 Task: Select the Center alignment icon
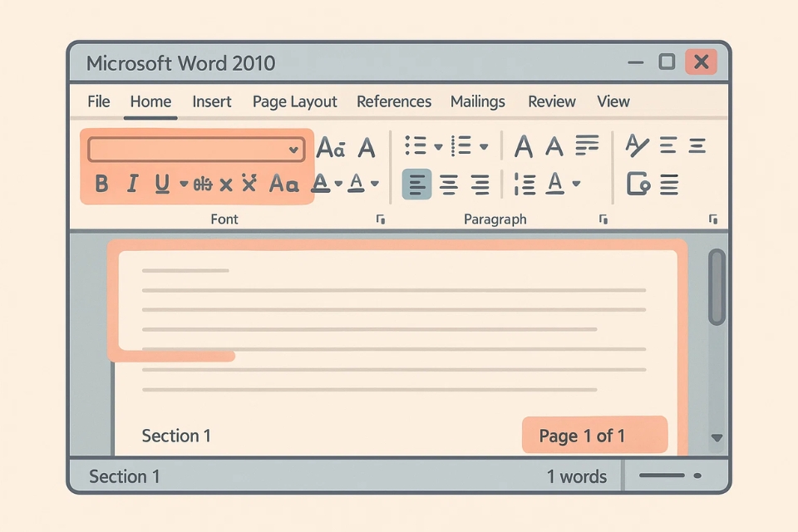tap(447, 185)
